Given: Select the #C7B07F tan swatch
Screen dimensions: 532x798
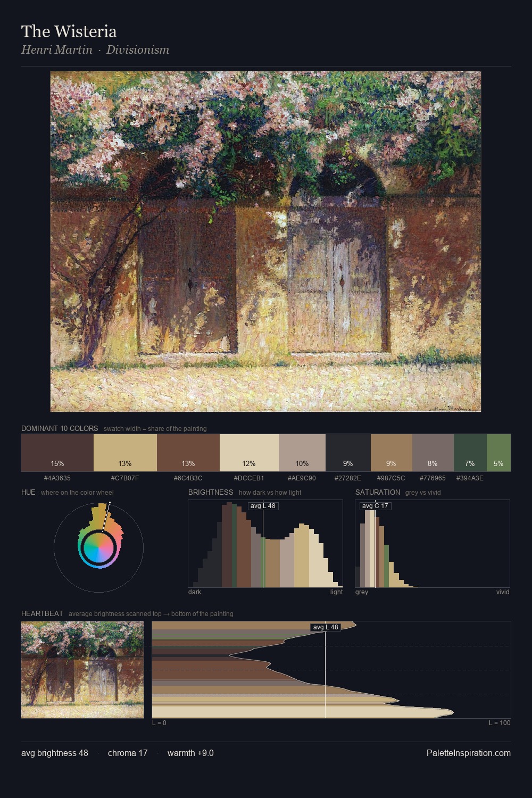Looking at the screenshot, I should pyautogui.click(x=125, y=453).
